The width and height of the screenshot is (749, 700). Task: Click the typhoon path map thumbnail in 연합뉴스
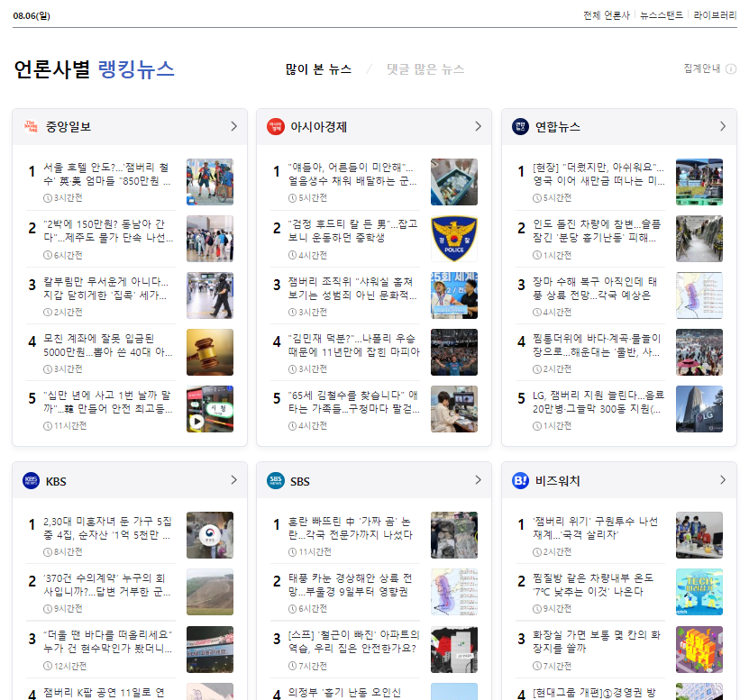coord(699,295)
